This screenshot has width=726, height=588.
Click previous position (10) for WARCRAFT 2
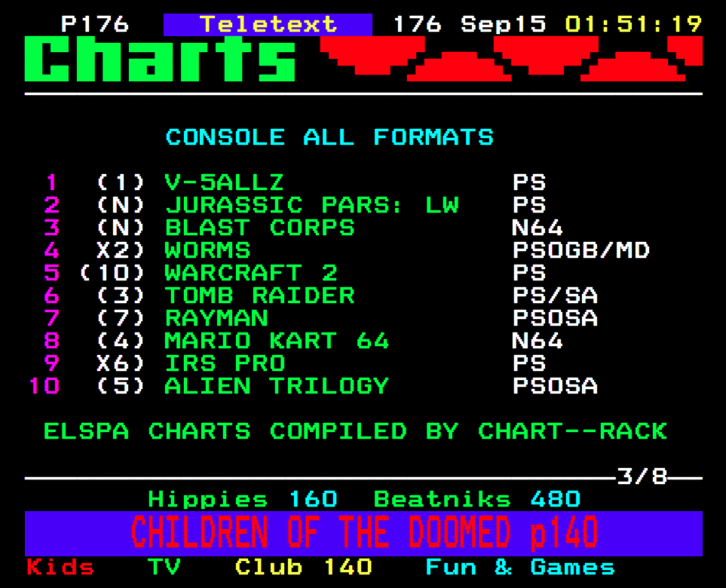coord(112,273)
